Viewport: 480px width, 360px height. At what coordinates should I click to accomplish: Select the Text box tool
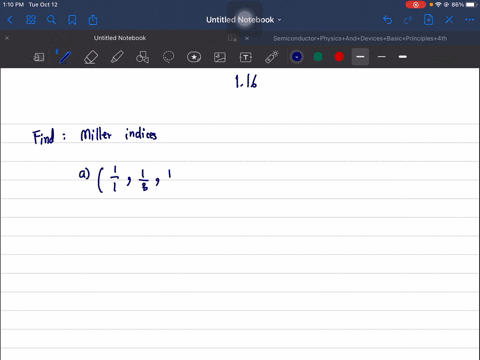click(246, 57)
